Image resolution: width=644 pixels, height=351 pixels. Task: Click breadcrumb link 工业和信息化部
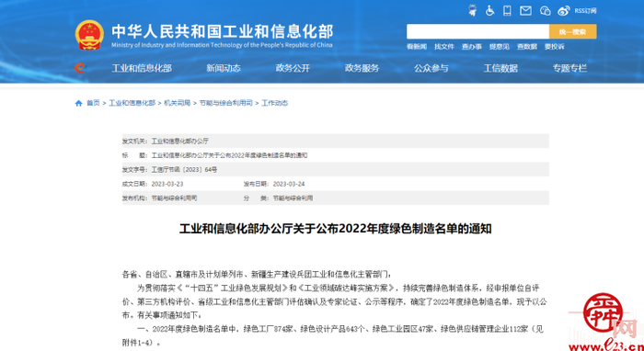132,103
